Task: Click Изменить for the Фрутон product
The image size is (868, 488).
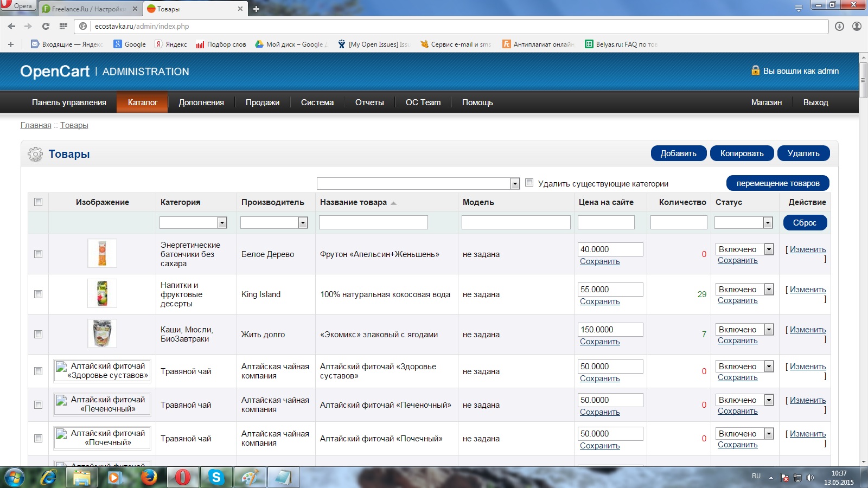Action: [x=808, y=249]
